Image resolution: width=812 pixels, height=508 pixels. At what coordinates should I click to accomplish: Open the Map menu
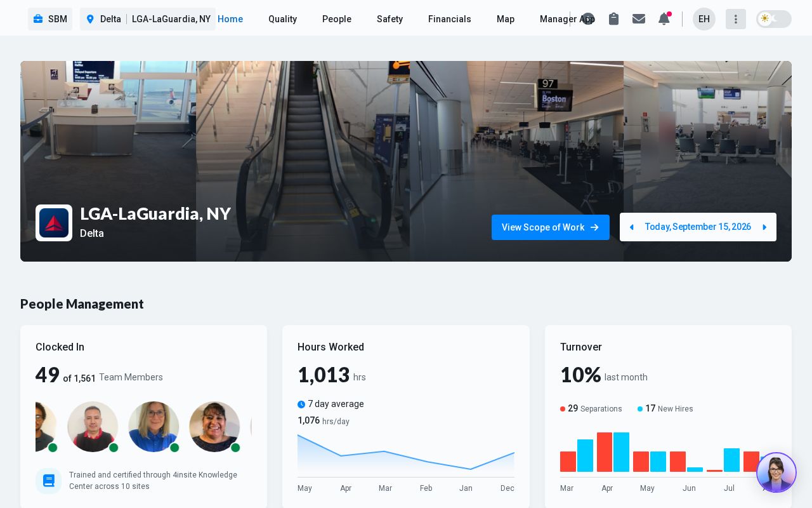point(506,19)
